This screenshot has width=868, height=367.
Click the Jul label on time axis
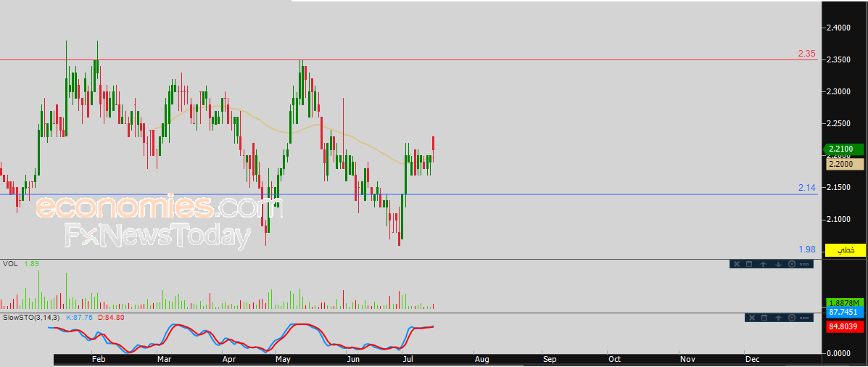pyautogui.click(x=409, y=359)
